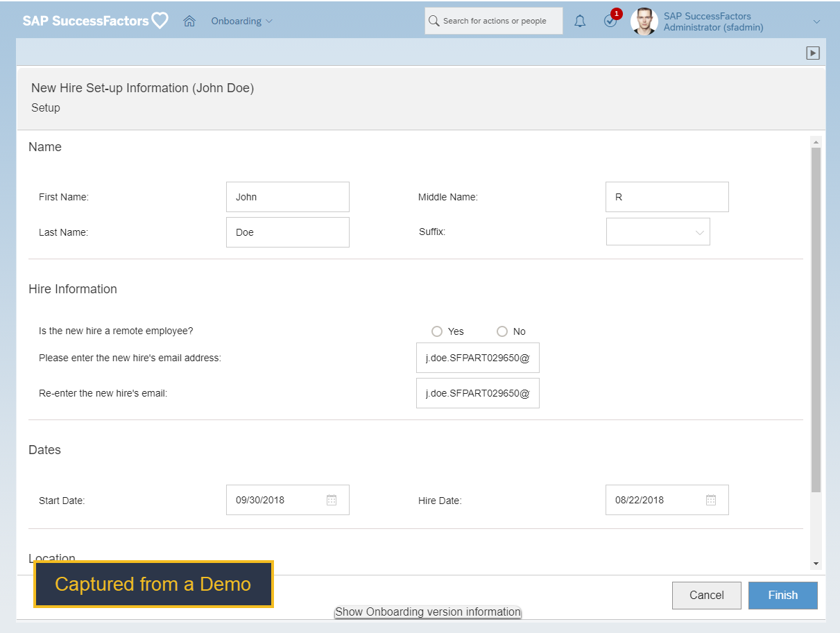
Task: Open the Start Date calendar picker
Action: point(332,500)
